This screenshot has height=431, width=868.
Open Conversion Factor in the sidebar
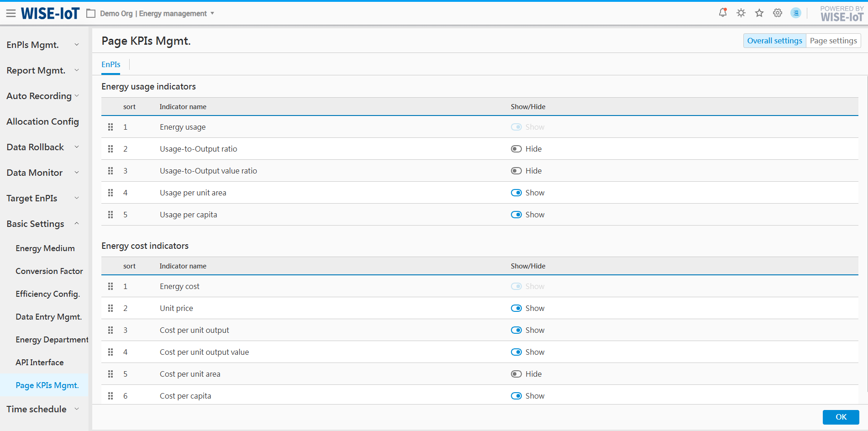pyautogui.click(x=49, y=271)
